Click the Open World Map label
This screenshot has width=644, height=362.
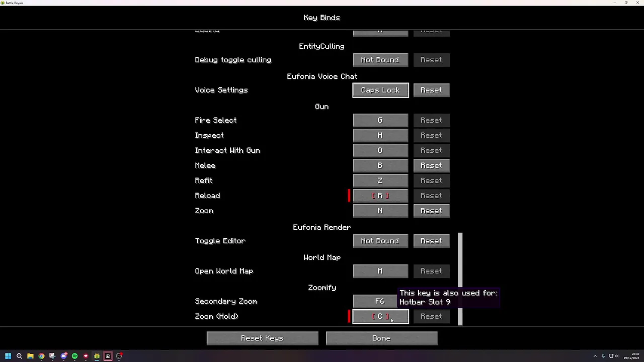click(x=224, y=271)
